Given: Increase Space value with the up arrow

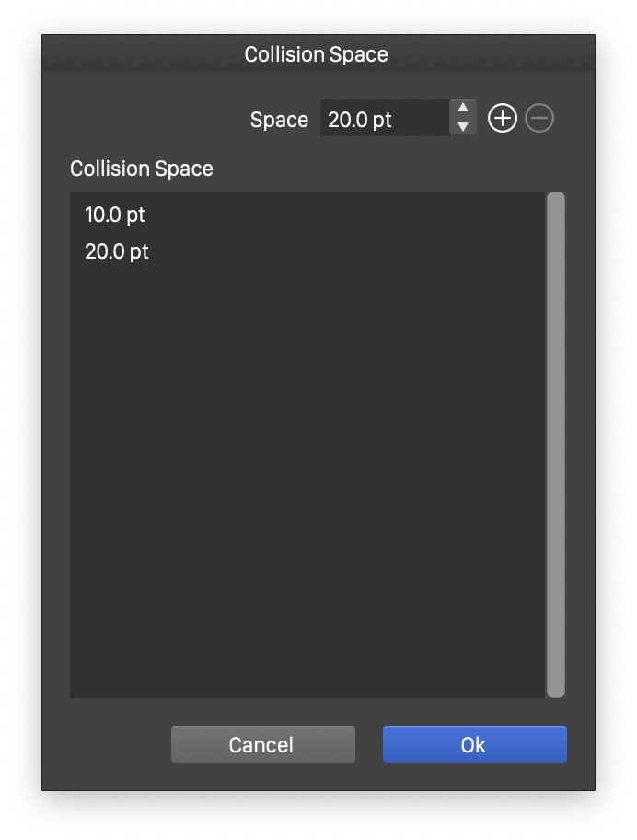Looking at the screenshot, I should [463, 109].
